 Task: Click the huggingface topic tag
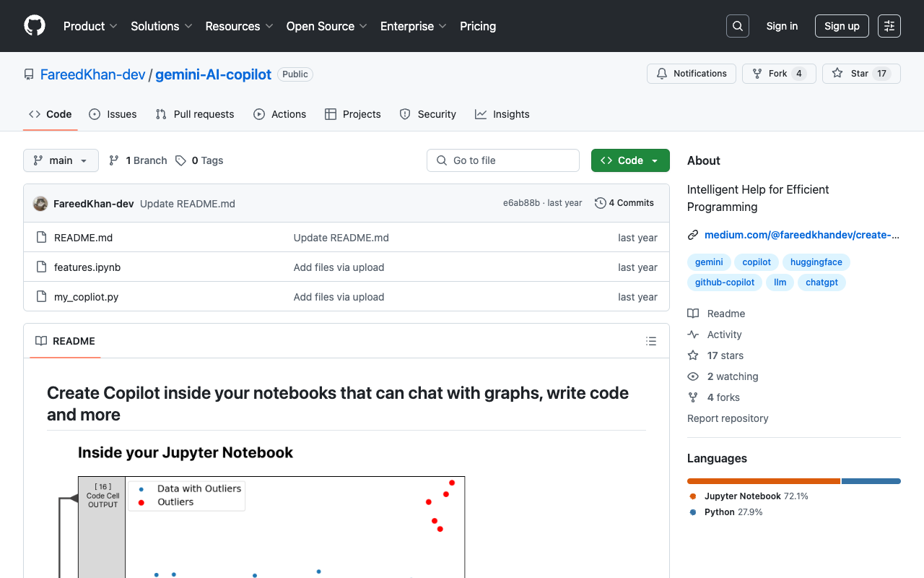click(x=816, y=262)
